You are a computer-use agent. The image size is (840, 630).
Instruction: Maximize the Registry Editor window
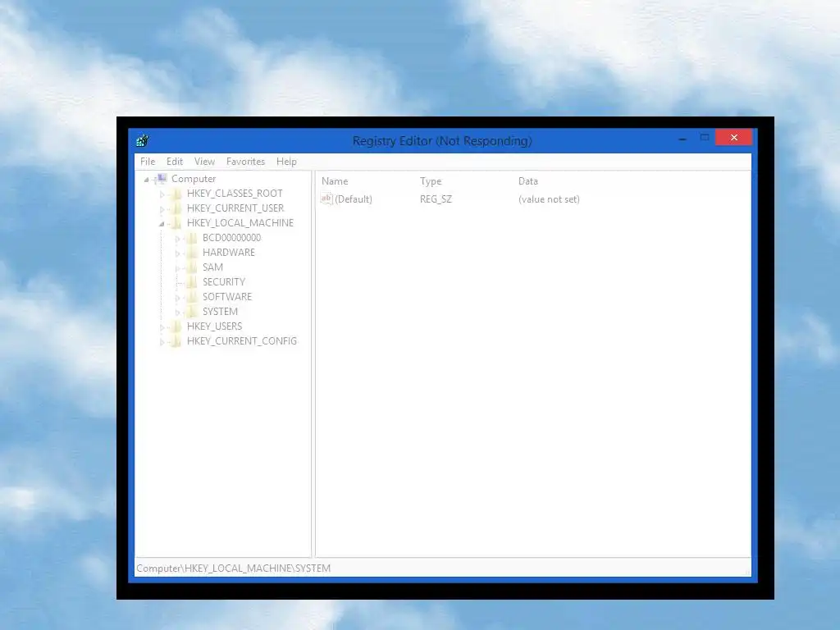point(705,138)
